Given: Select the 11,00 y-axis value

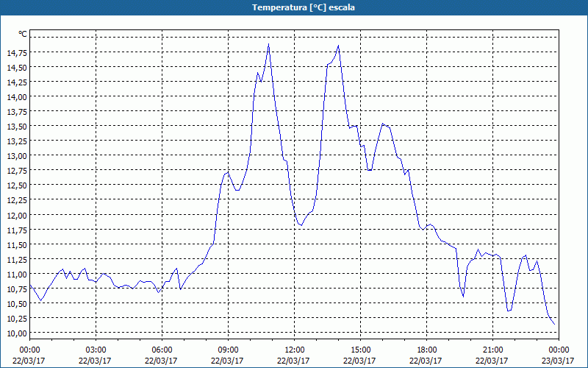Looking at the screenshot, I should pyautogui.click(x=17, y=274).
